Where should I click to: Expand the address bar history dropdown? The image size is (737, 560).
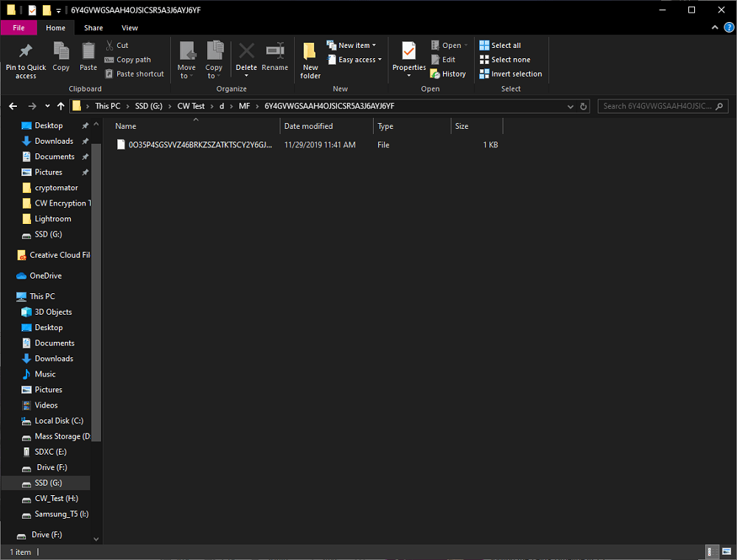[570, 107]
